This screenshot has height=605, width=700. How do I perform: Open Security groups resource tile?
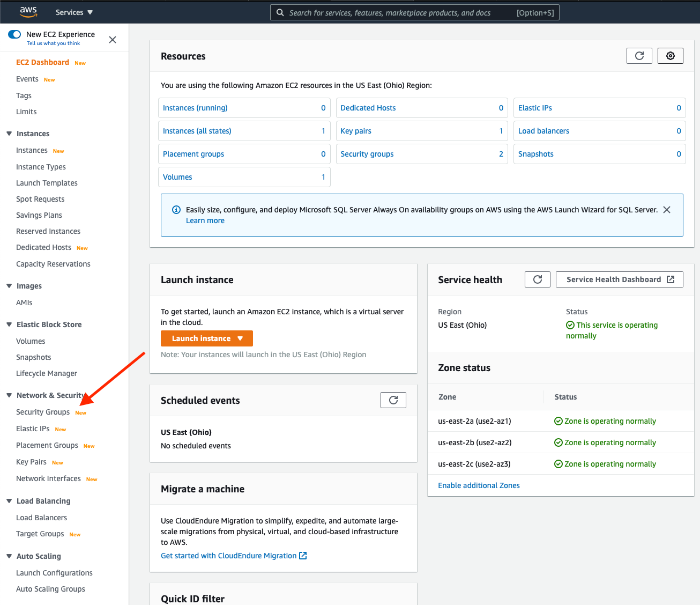pos(422,154)
